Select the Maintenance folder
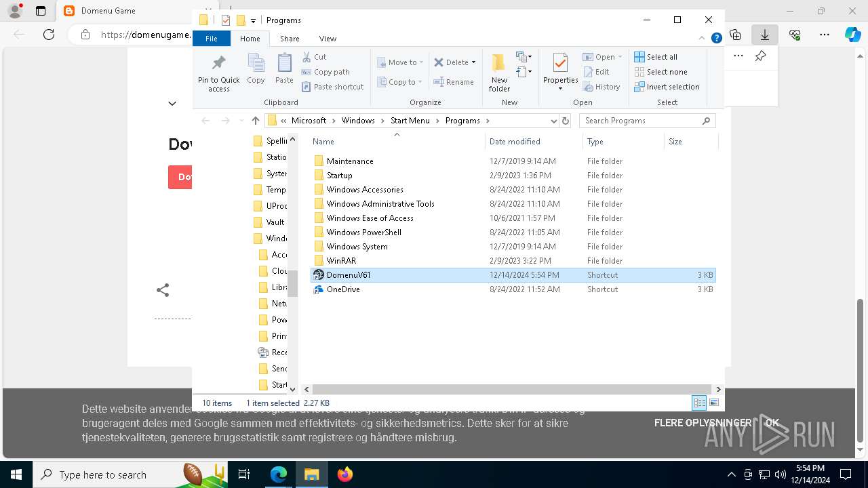This screenshot has height=488, width=868. 513,161
